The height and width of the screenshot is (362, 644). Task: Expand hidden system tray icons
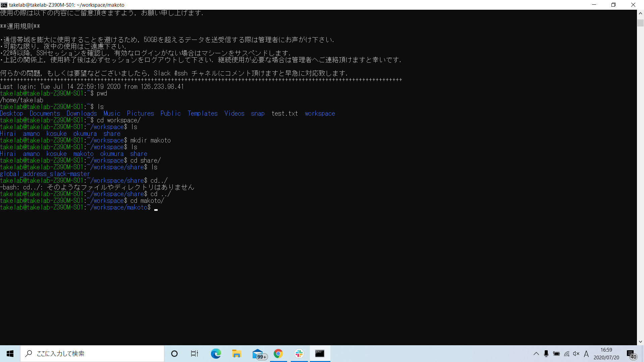(x=536, y=354)
